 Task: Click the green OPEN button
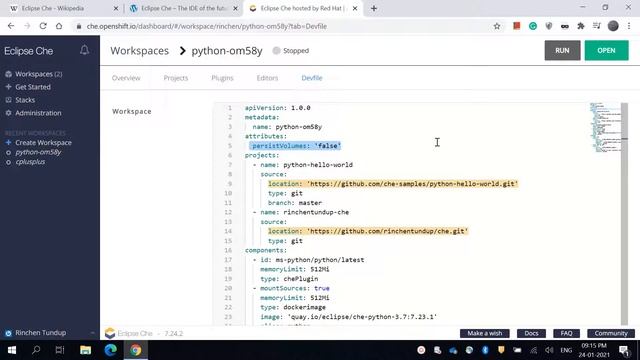(x=606, y=51)
